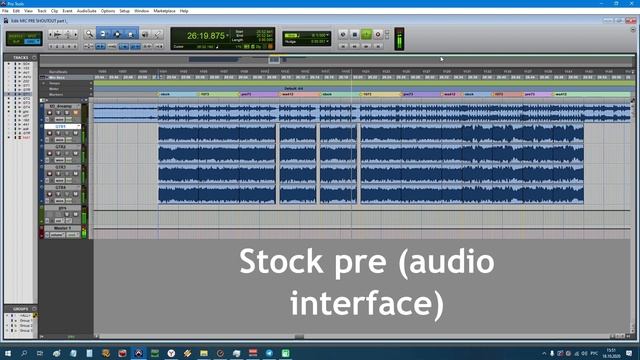Add a marker with Markers plus button

[91, 94]
